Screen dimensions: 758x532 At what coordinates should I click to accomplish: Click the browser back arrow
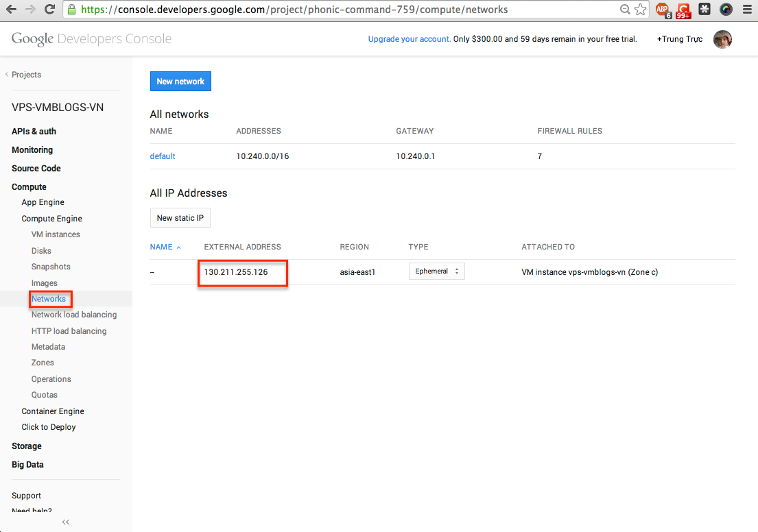(x=12, y=10)
